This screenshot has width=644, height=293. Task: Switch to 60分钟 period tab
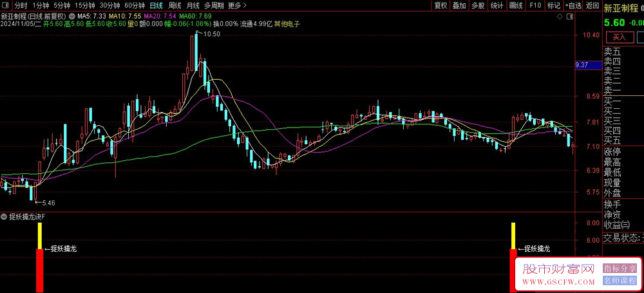point(135,5)
